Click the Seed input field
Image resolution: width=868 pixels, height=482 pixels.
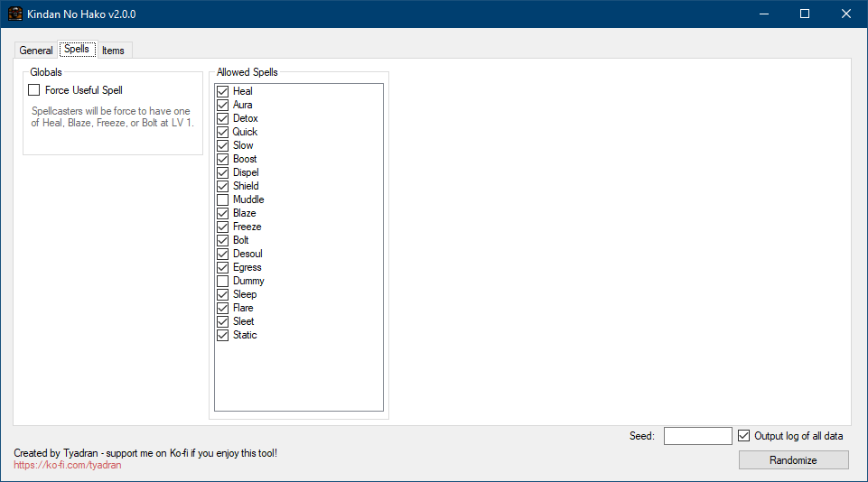tap(697, 436)
